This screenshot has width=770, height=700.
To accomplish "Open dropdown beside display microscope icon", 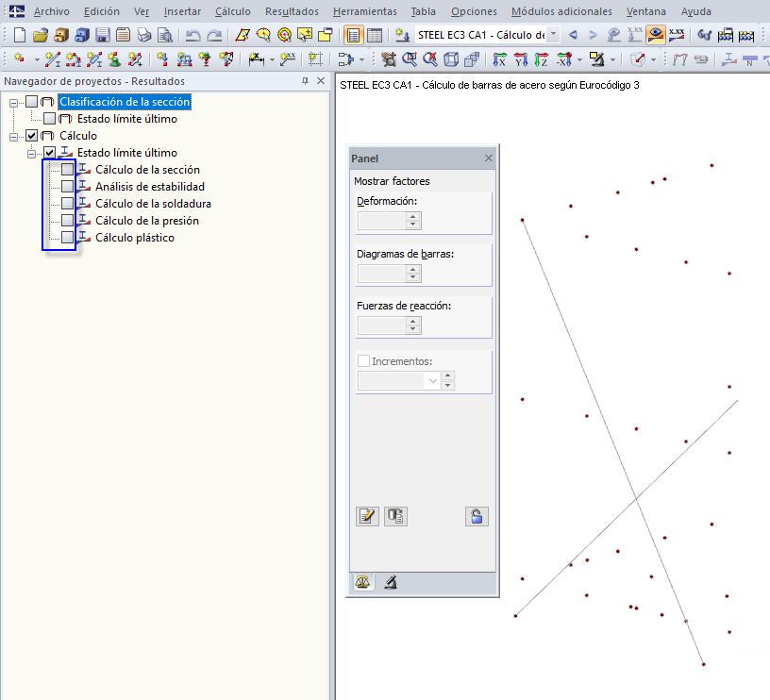I will pos(612,59).
